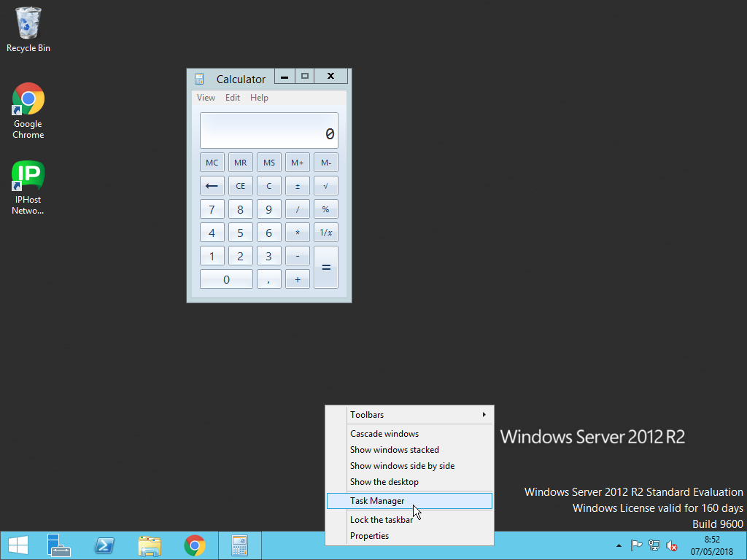
Task: Click the CE clear entry key
Action: pos(241,186)
